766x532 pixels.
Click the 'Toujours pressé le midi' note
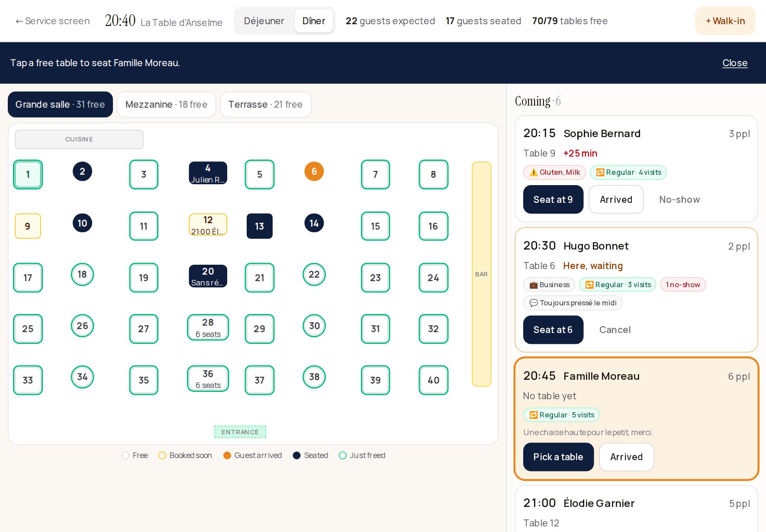pos(573,303)
